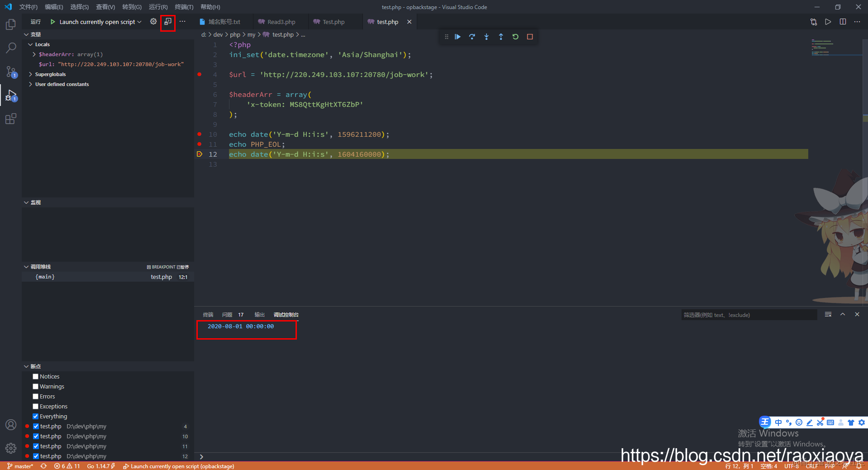Open the launch configuration dropdown
Screen dimensions: 868x470
(x=100, y=22)
